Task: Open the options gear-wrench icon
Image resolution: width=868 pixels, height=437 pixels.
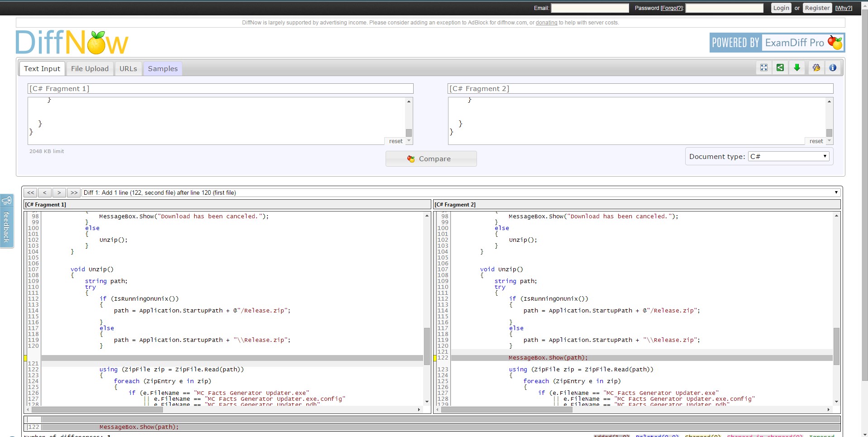Action: (816, 68)
